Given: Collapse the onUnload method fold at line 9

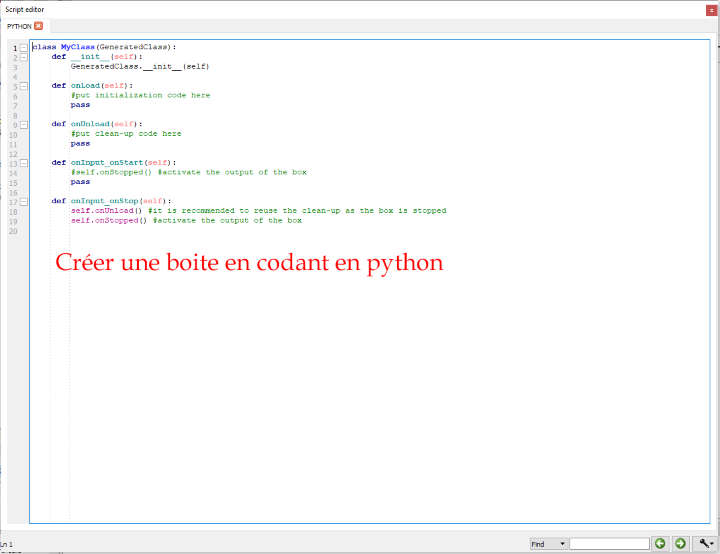Looking at the screenshot, I should pos(24,125).
